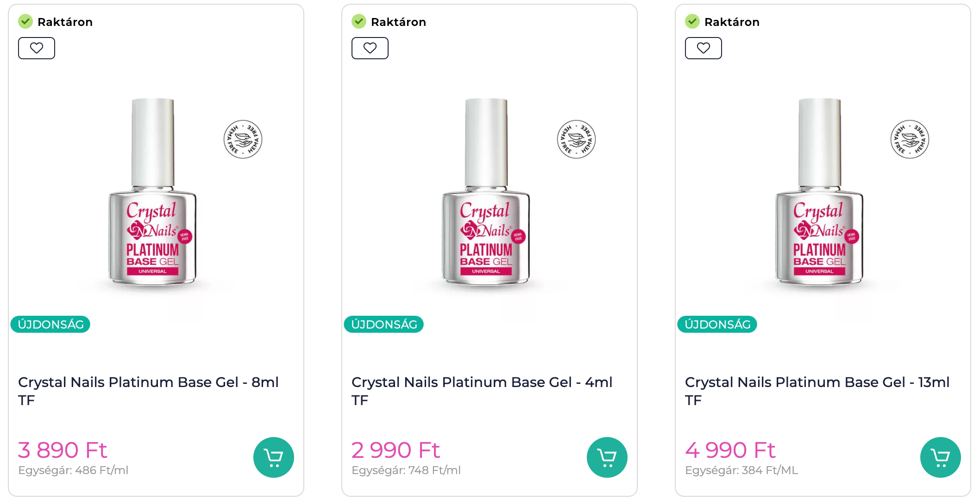Add the 8ml Platinum Base Gel to cart
980x500 pixels.
[x=273, y=457]
